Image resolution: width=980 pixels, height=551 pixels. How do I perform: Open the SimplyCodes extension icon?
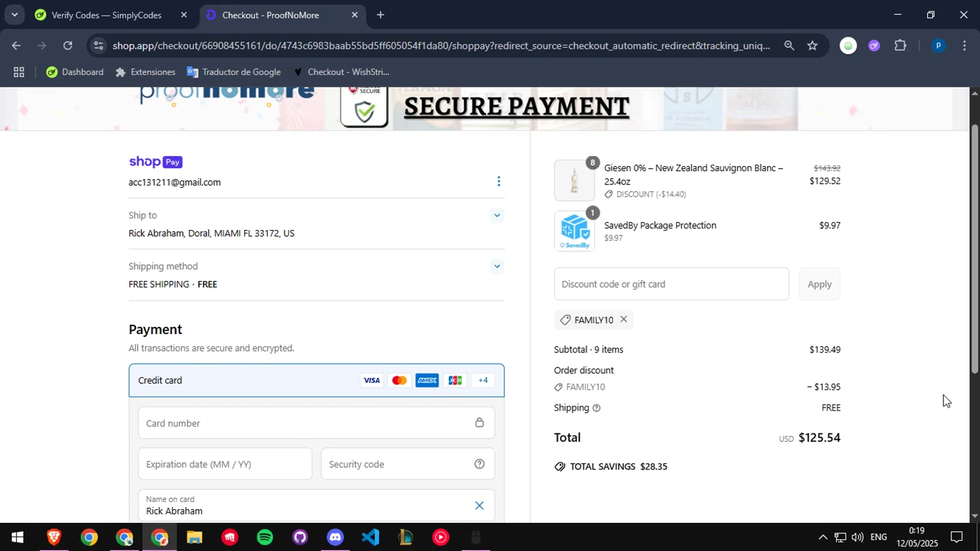[848, 46]
